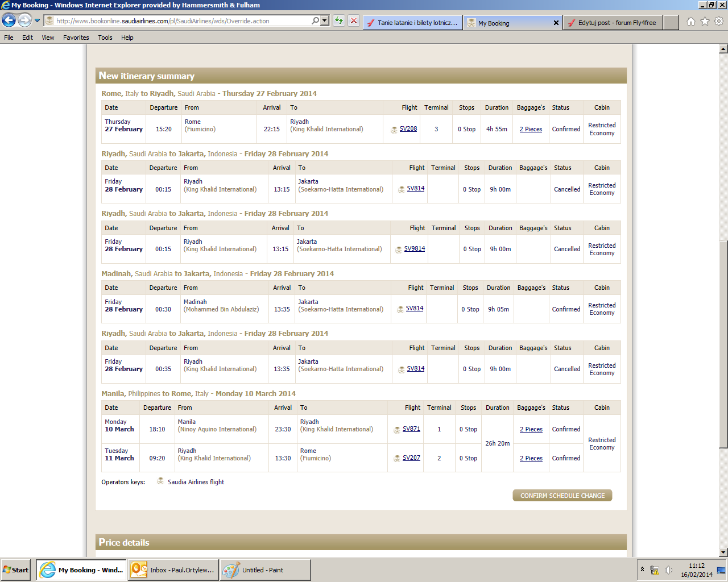This screenshot has width=728, height=582.
Task: Click the Home icon
Action: click(x=690, y=22)
